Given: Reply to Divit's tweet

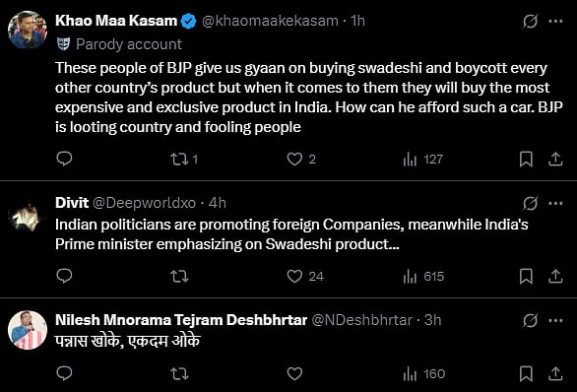Looking at the screenshot, I should tap(64, 276).
